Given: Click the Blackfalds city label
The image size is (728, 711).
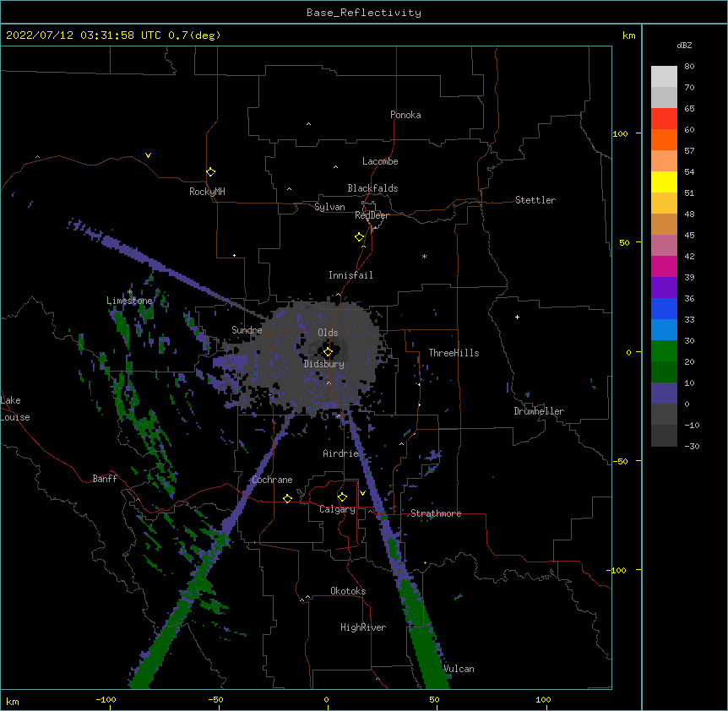Looking at the screenshot, I should [x=372, y=188].
